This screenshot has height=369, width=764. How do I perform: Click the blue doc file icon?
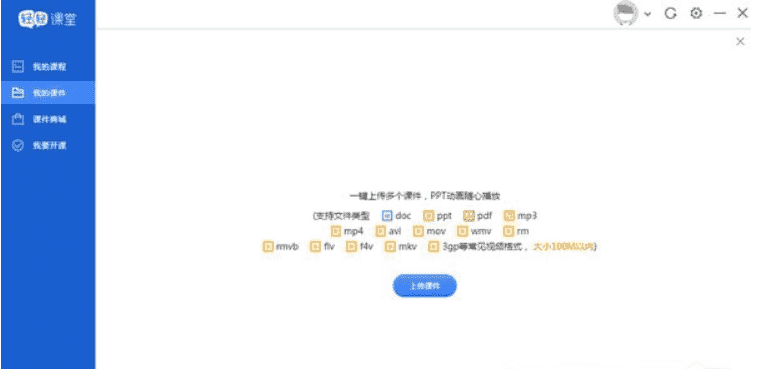387,216
